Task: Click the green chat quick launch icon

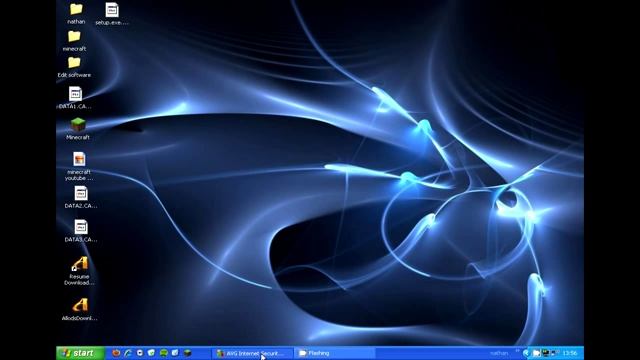Action: coord(164,353)
